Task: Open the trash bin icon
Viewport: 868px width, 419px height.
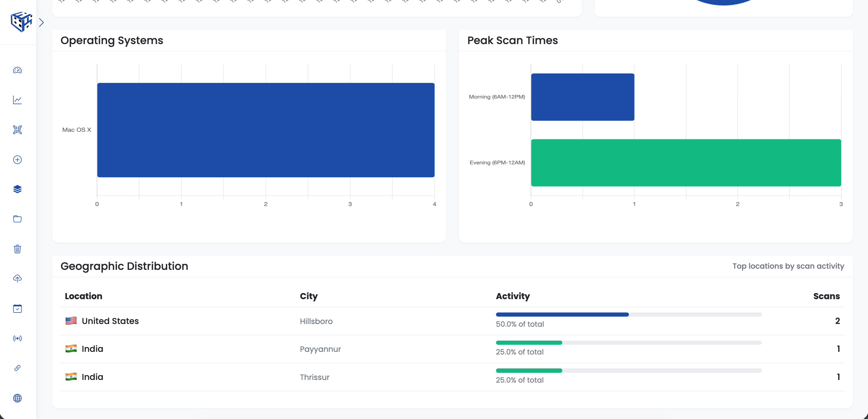Action: pos(17,249)
